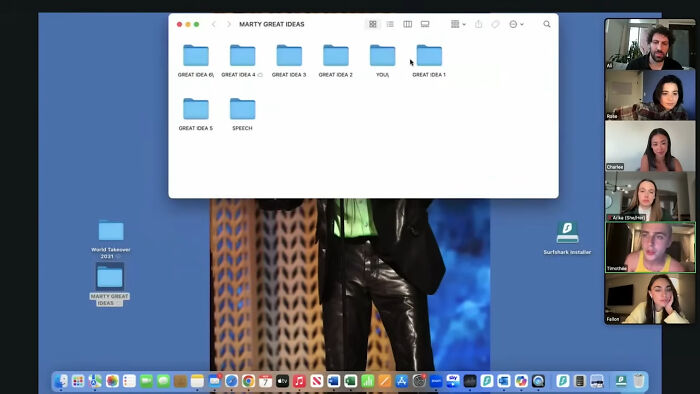Open App Store from the Dock
The width and height of the screenshot is (700, 394).
402,381
